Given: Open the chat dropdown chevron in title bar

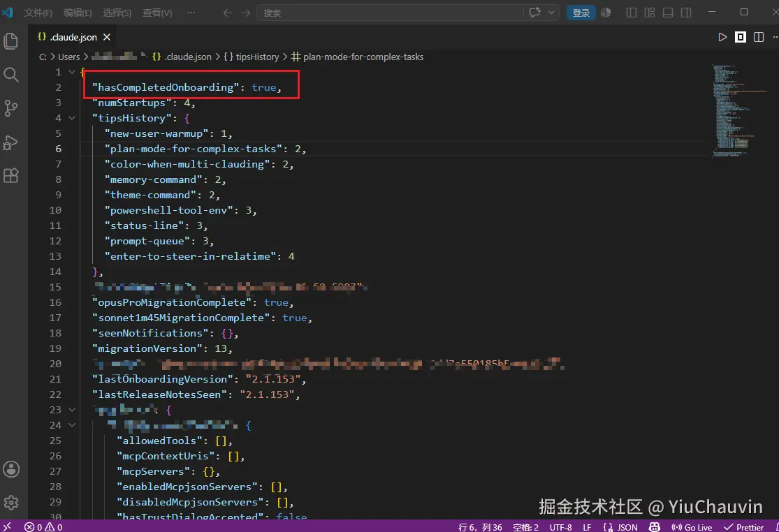Looking at the screenshot, I should (x=551, y=13).
